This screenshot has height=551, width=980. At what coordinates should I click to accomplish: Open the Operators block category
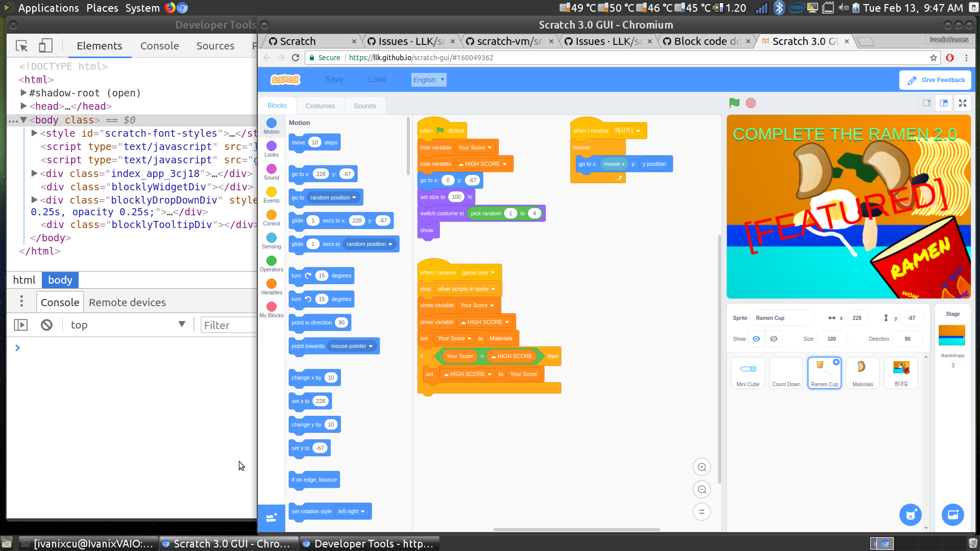coord(271,263)
